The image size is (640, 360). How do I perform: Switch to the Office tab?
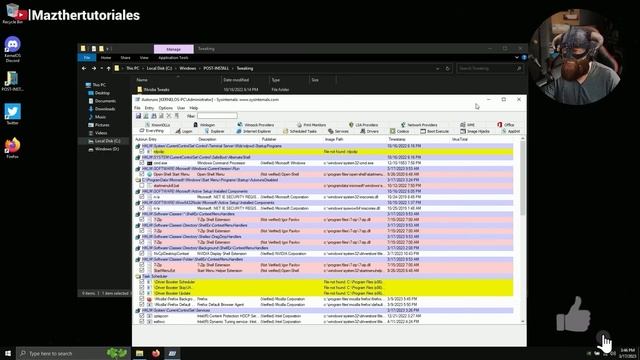tap(506, 125)
